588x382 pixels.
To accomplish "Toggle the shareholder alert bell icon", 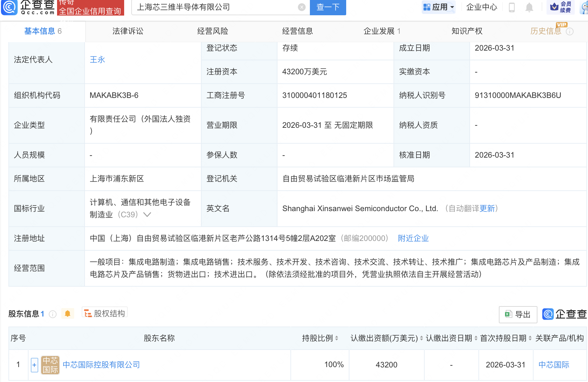I will point(67,314).
